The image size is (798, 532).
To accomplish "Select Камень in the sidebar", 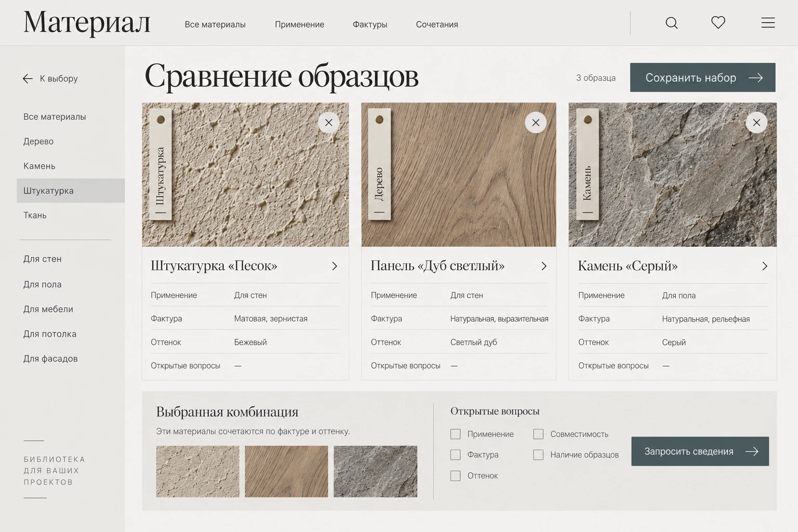I will pyautogui.click(x=39, y=166).
